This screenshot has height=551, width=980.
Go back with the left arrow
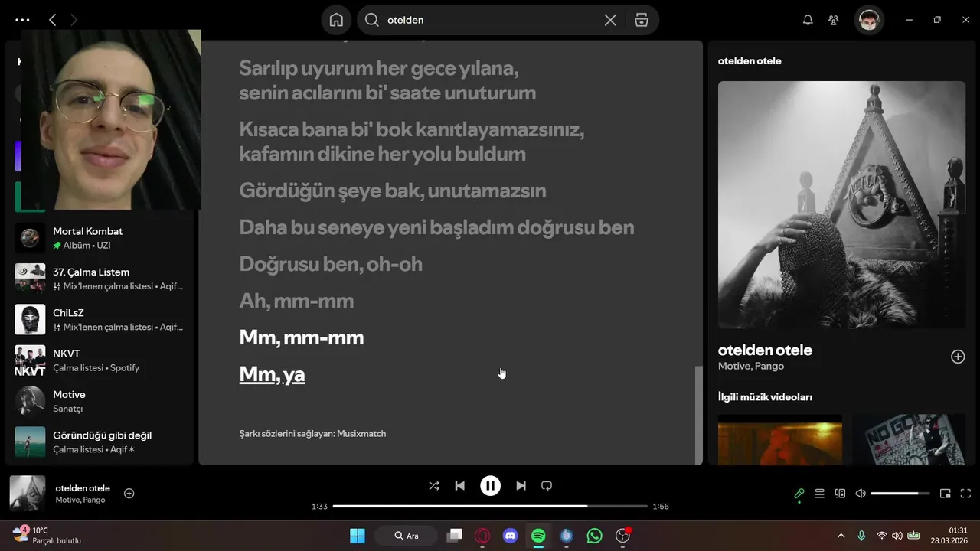(52, 20)
